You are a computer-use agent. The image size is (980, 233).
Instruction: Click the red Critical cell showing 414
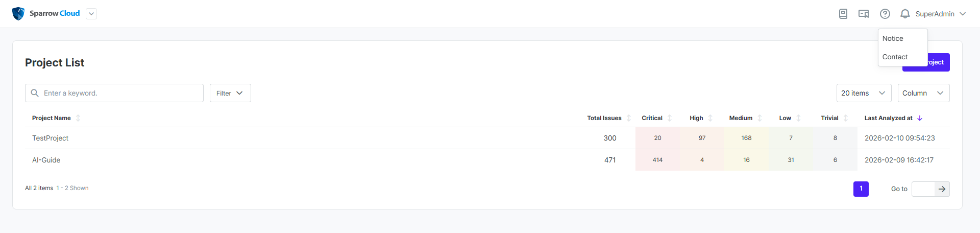point(657,160)
